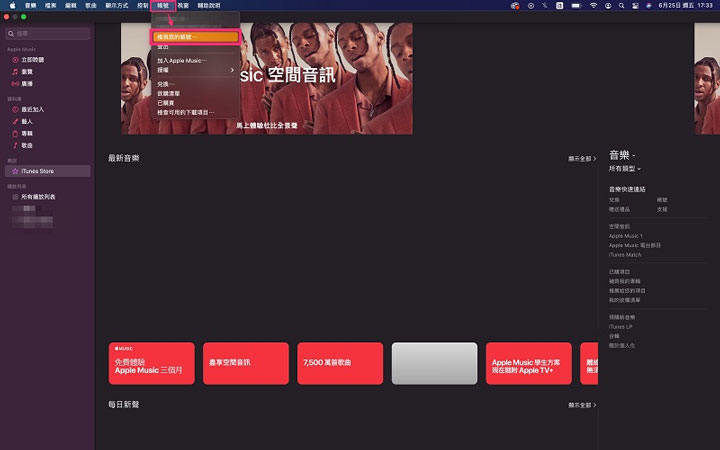Click the sidebar search field
The image size is (720, 450).
point(48,34)
